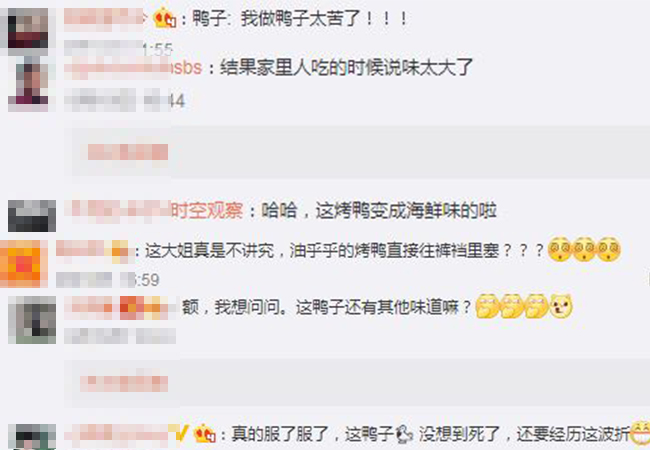650x450 pixels.
Task: Click the grinning emoji after 经历这波折
Action: coord(640,433)
